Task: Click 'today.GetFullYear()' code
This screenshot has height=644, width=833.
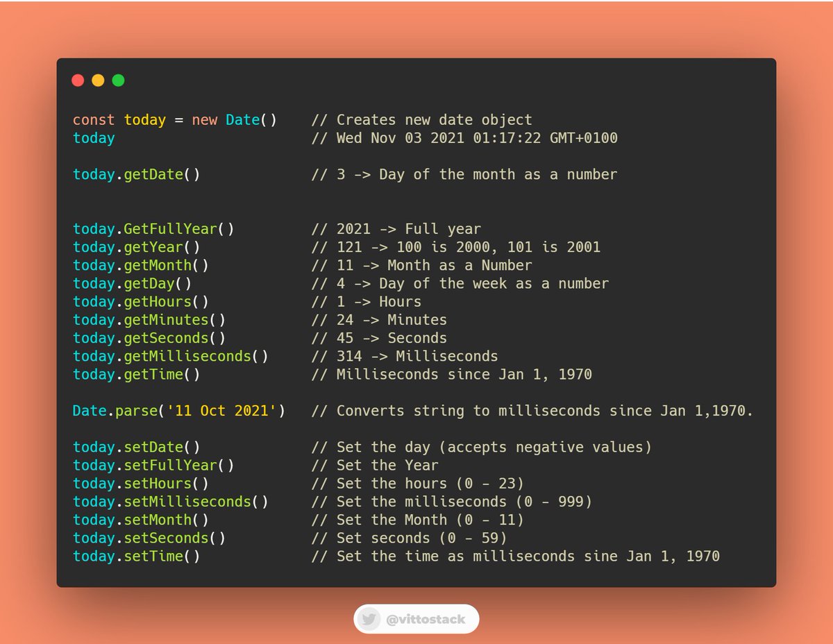Action: (x=153, y=229)
